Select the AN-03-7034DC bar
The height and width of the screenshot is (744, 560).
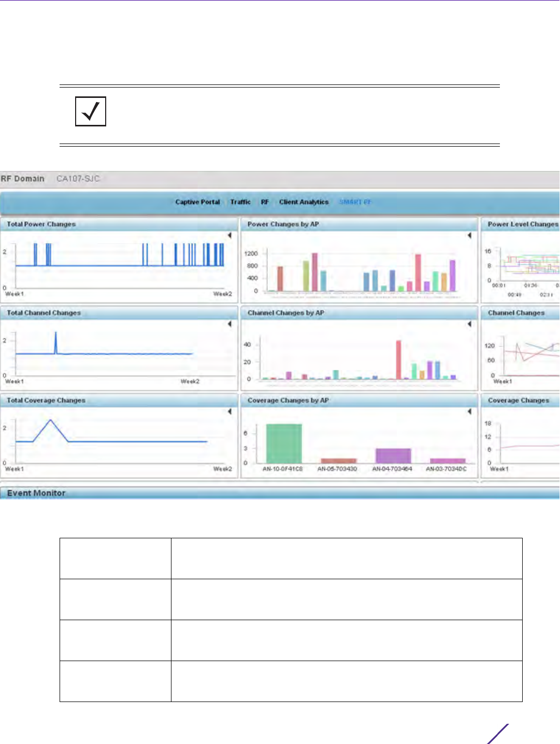coord(448,461)
